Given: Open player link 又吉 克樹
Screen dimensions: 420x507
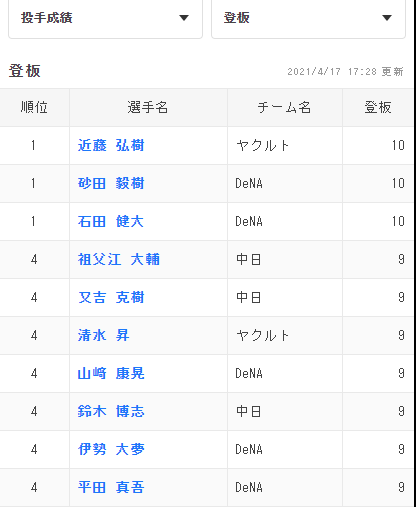Looking at the screenshot, I should point(111,297).
